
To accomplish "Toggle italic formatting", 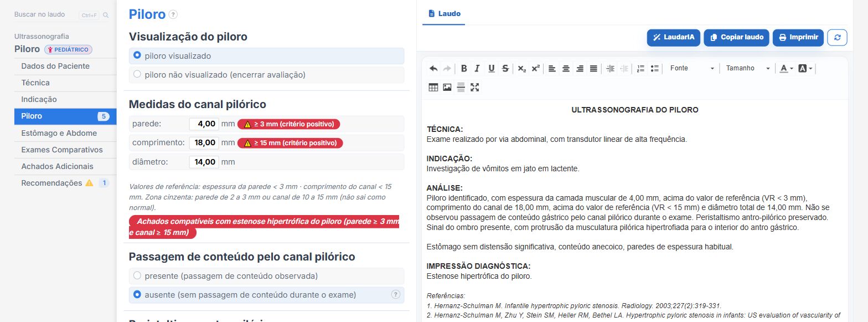I will tap(477, 68).
